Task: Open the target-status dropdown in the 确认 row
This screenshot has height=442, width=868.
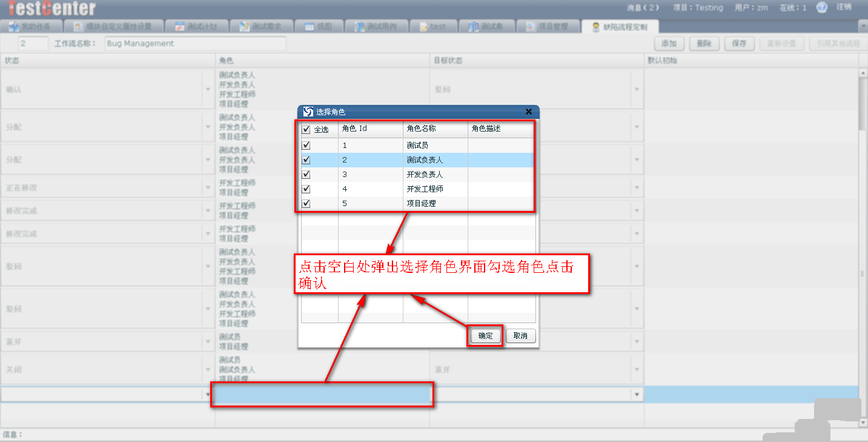Action: tap(637, 89)
